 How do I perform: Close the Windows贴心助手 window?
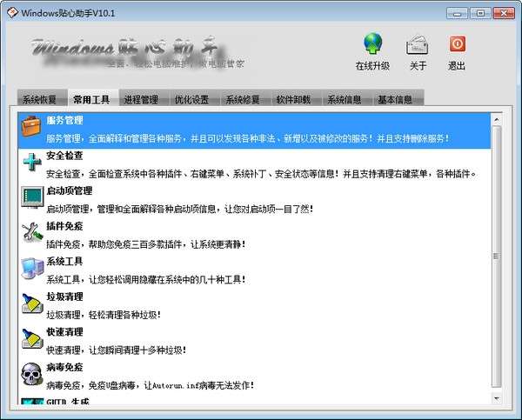tap(504, 14)
